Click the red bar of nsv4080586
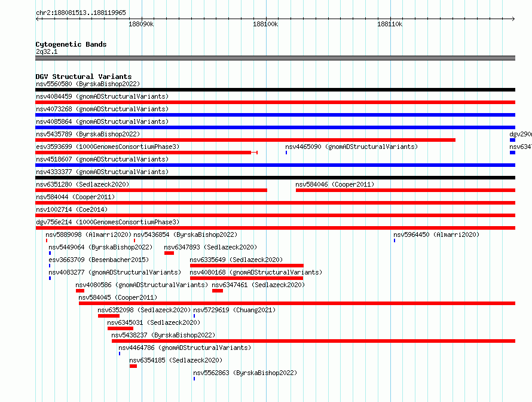The image size is (532, 402). [x=80, y=291]
